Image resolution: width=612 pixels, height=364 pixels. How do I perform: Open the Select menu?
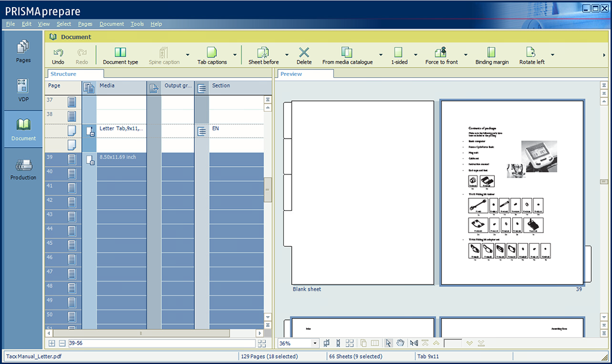tap(63, 24)
